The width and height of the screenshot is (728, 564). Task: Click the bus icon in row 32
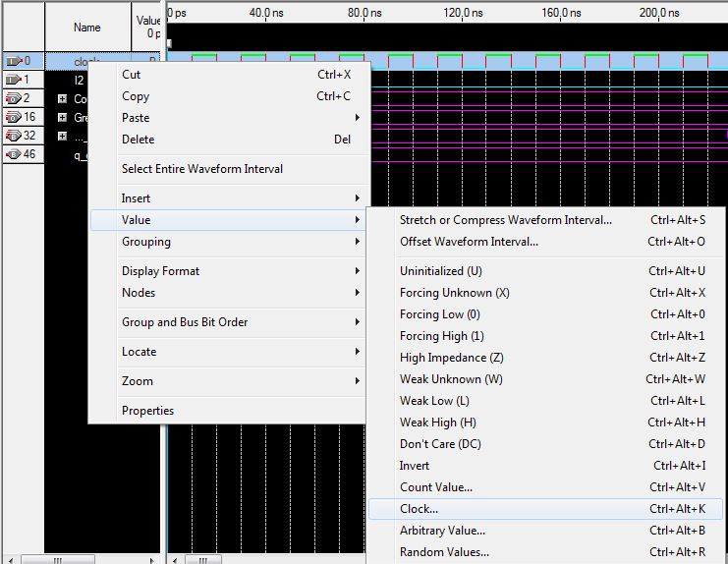[14, 136]
